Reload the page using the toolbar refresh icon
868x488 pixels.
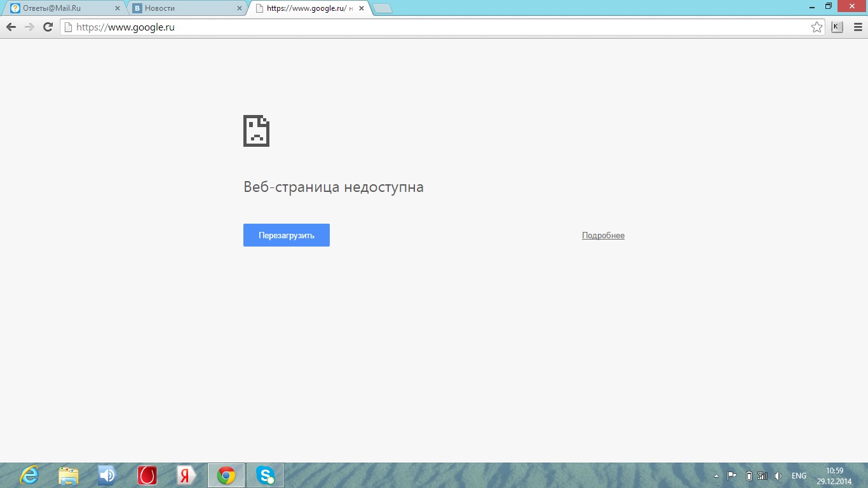pos(48,27)
